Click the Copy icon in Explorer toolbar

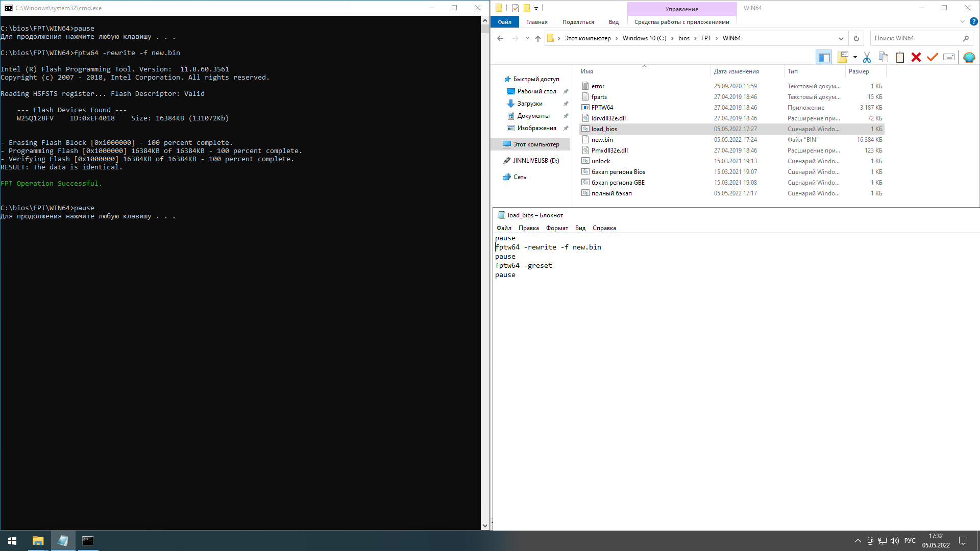tap(884, 57)
